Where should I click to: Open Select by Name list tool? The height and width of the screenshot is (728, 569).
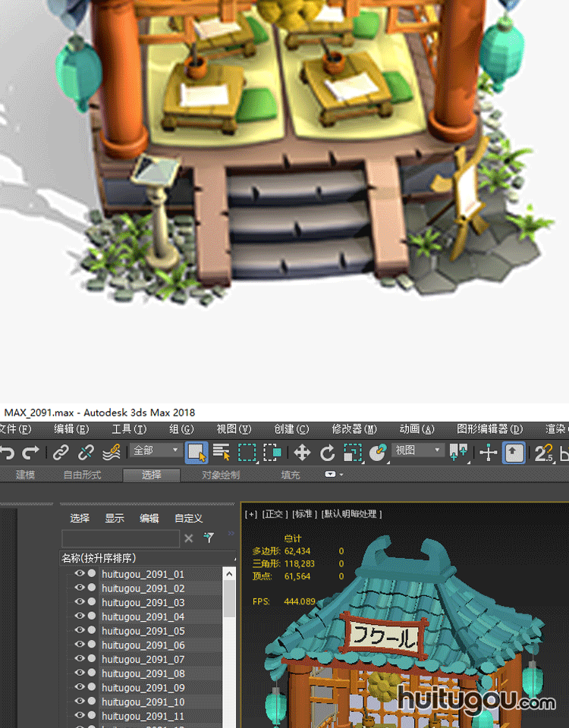[x=222, y=453]
